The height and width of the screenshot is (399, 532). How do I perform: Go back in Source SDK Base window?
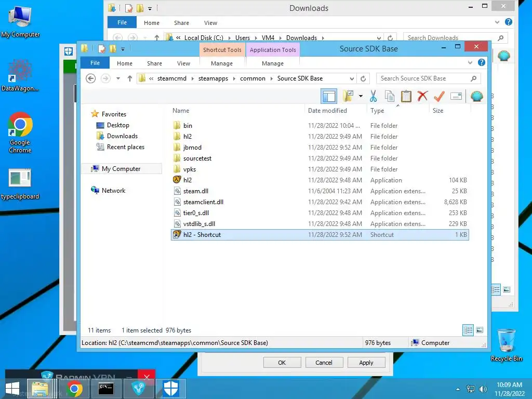coord(90,78)
